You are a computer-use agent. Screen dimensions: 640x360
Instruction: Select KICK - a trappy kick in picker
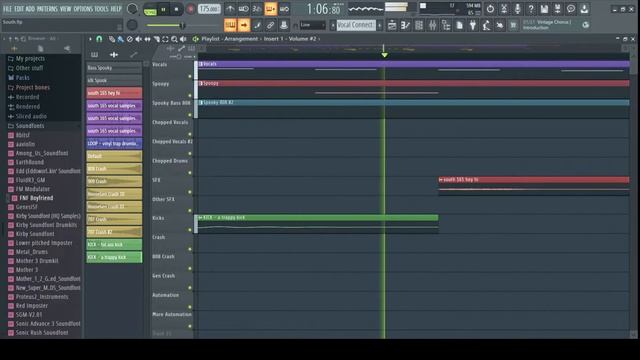pyautogui.click(x=114, y=257)
